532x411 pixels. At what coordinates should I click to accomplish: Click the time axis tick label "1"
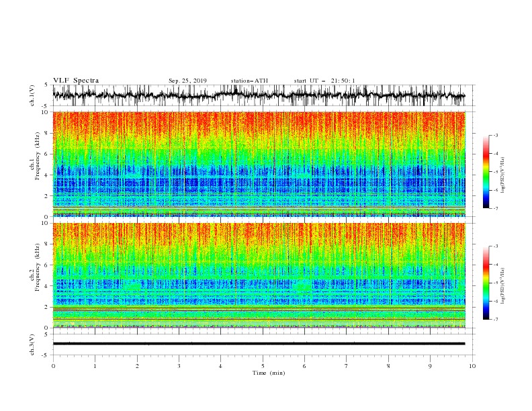tap(95, 366)
